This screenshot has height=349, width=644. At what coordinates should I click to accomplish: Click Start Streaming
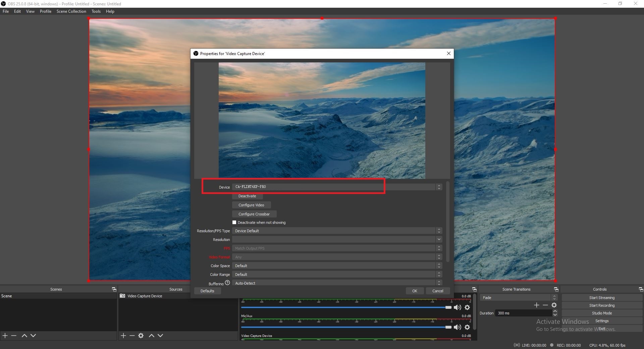click(x=602, y=298)
